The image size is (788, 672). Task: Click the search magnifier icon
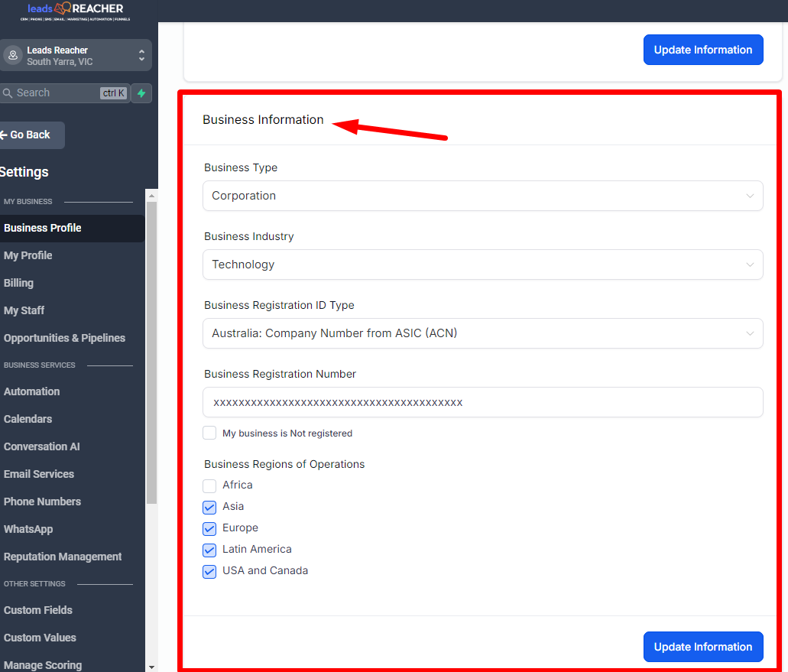(x=8, y=93)
